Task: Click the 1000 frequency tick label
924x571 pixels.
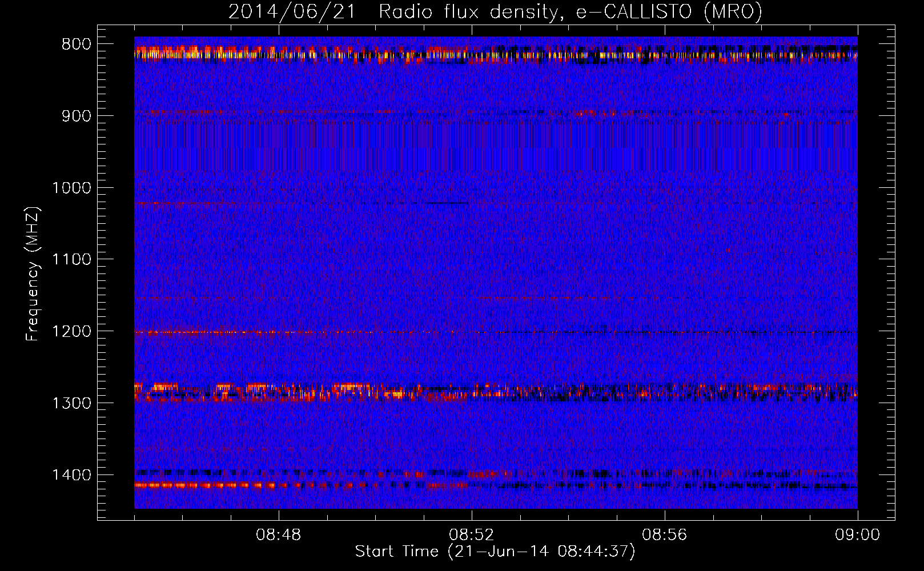Action: coord(71,188)
